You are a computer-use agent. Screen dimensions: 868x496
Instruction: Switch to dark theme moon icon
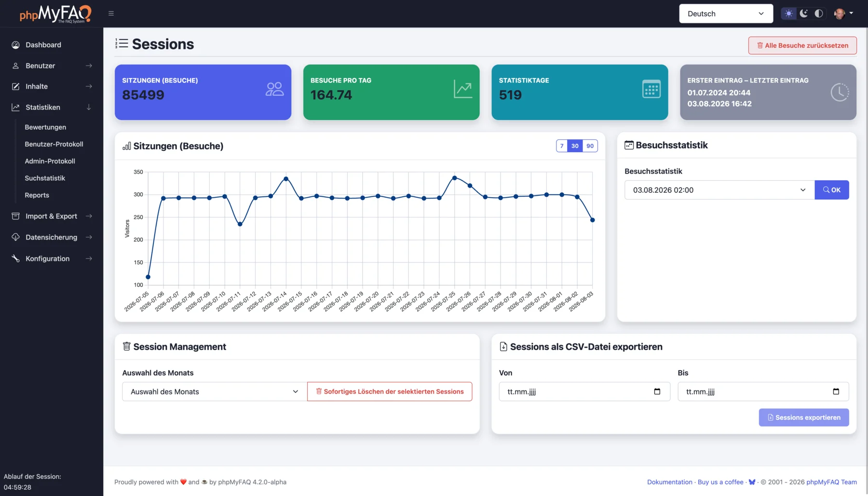pyautogui.click(x=804, y=13)
